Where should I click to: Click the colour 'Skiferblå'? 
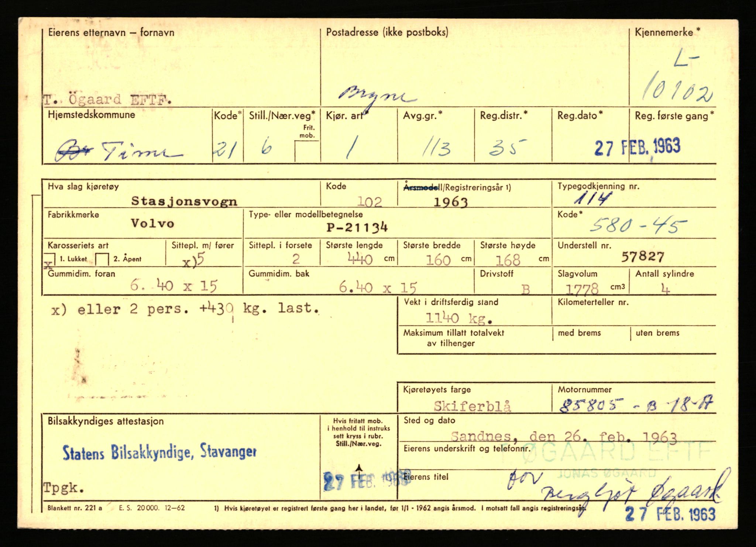(472, 406)
